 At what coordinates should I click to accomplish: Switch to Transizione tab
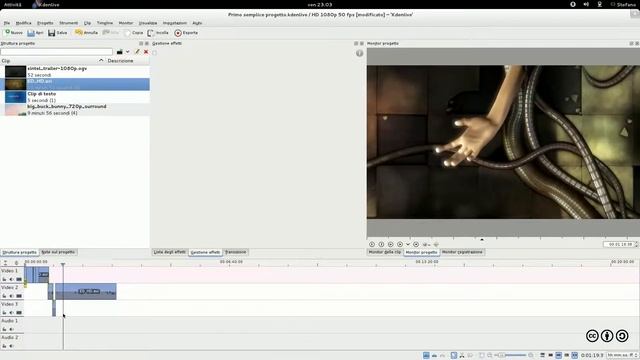(x=236, y=252)
